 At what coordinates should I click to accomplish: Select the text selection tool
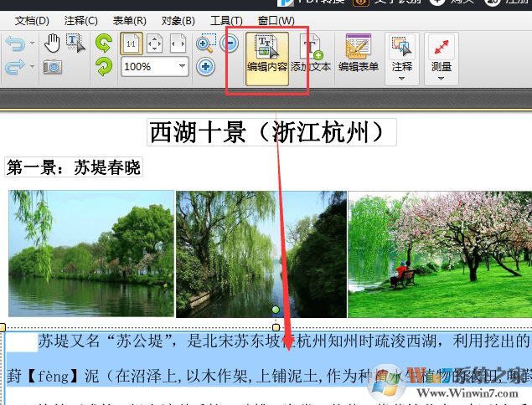[75, 43]
